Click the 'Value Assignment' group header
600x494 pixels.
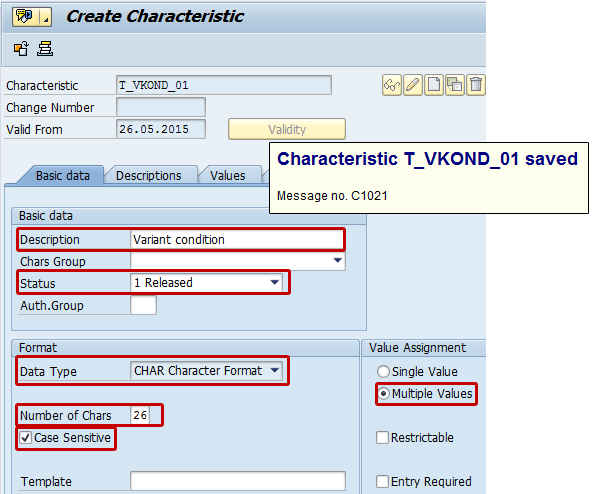(x=417, y=347)
